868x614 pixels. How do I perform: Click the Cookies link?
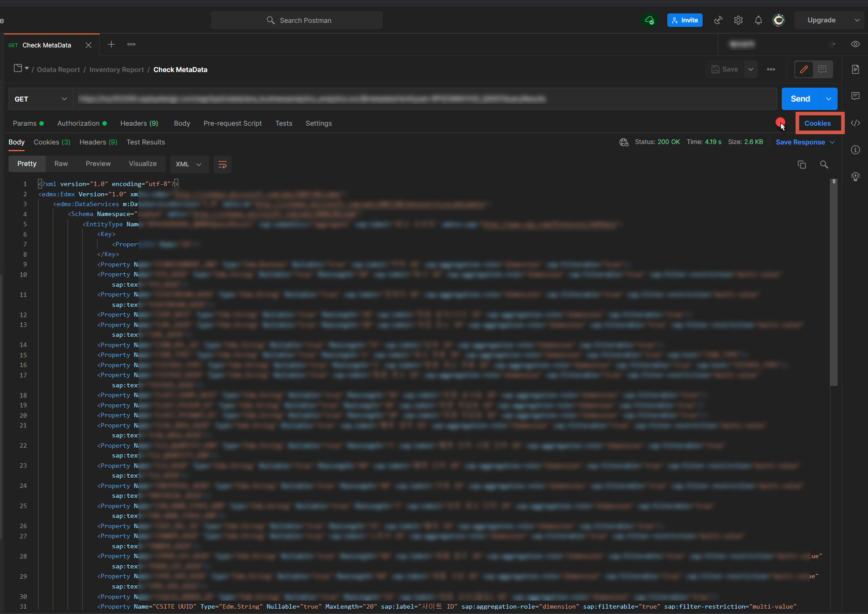click(817, 123)
